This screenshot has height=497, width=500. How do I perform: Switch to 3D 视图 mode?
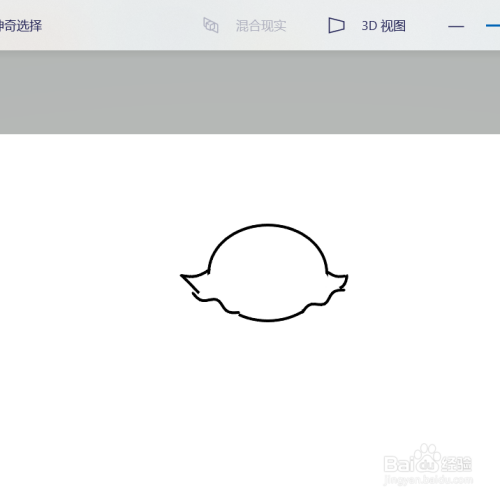coord(383,26)
